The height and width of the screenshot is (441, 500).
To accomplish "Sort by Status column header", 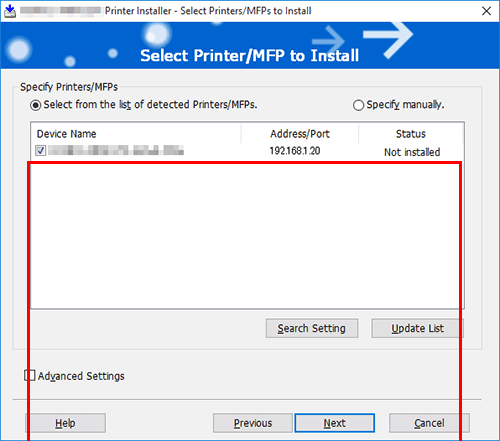I will 411,134.
